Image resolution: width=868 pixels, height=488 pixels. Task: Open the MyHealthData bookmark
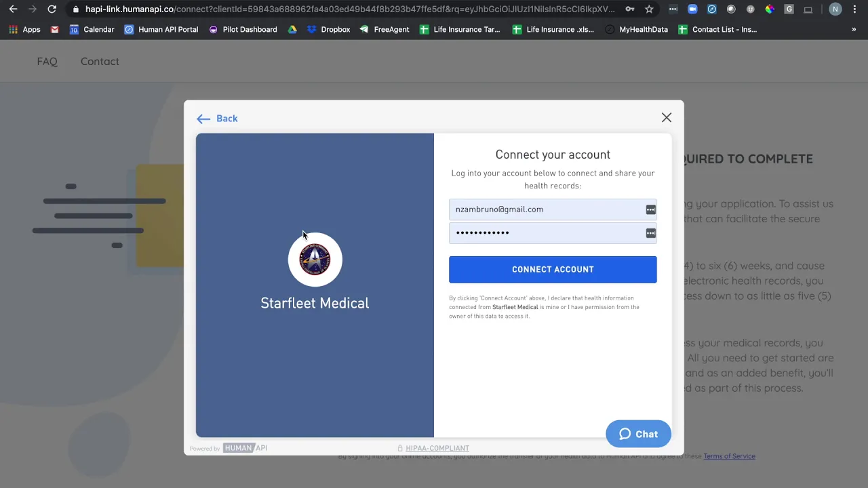coord(636,30)
